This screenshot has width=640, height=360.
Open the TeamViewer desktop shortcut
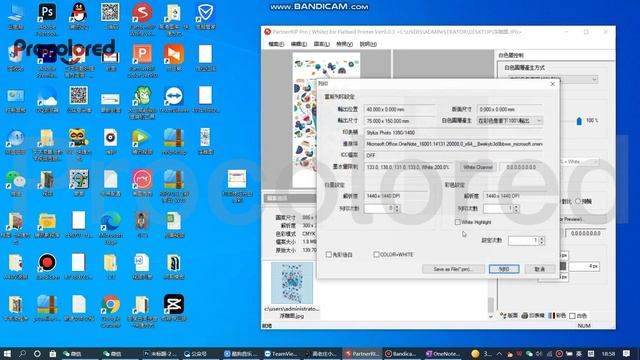[x=174, y=96]
